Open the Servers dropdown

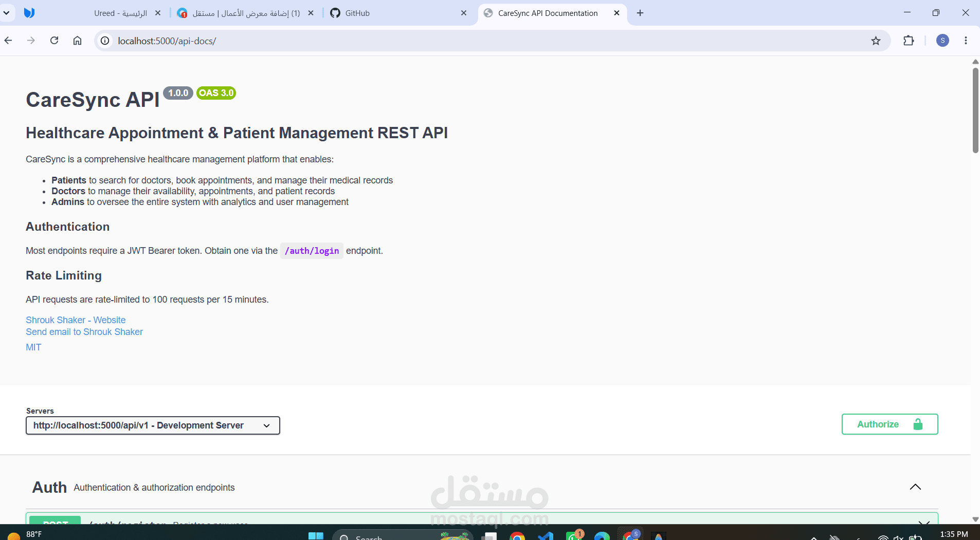point(153,425)
